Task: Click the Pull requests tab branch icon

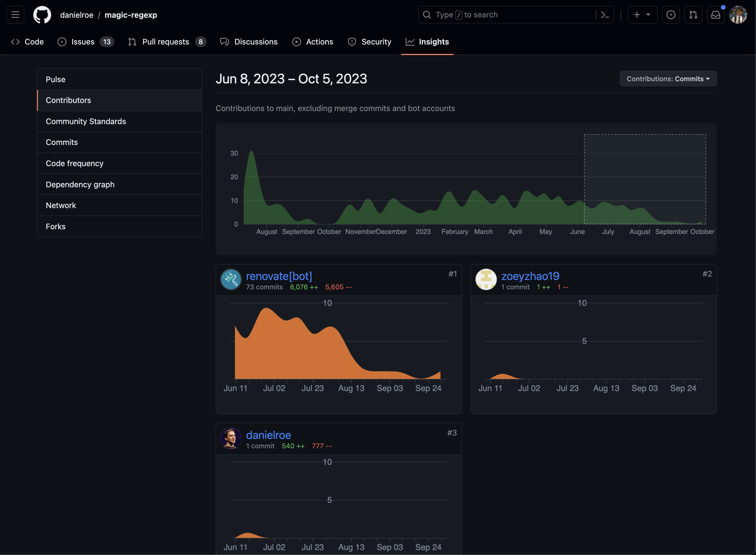Action: (133, 42)
